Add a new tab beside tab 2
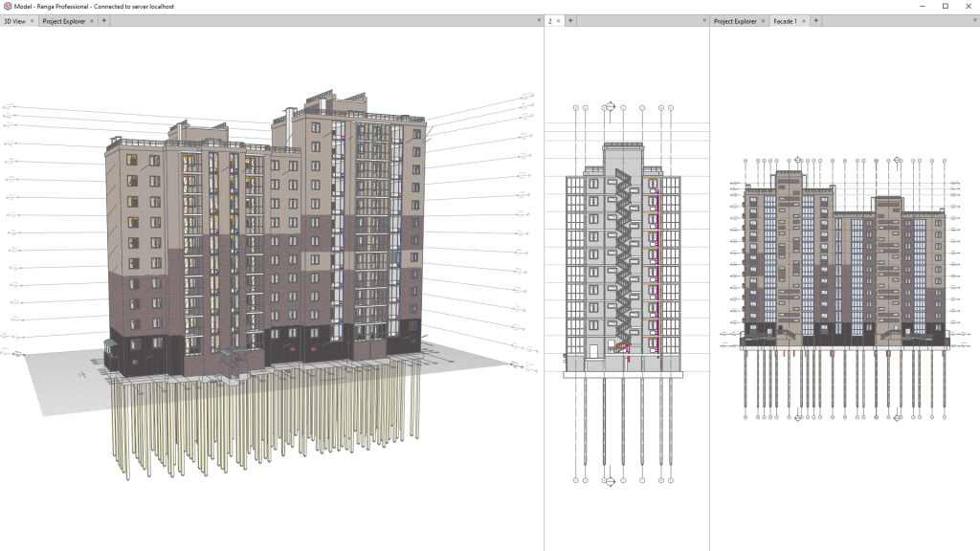The height and width of the screenshot is (551, 980). (x=569, y=20)
